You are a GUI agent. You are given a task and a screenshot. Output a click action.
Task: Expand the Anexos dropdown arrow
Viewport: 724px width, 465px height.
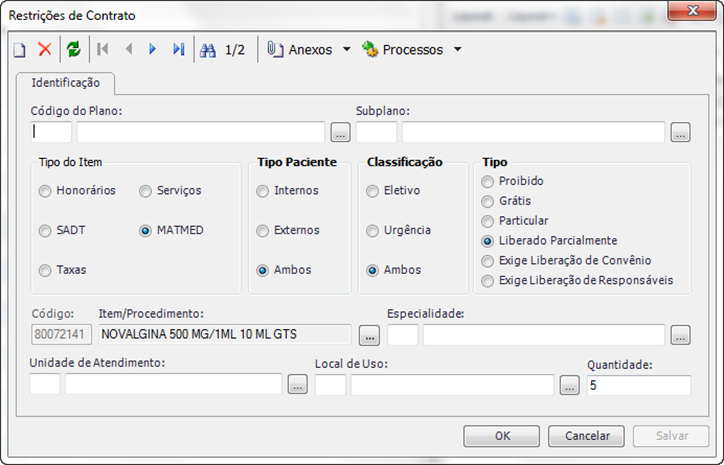(346, 49)
